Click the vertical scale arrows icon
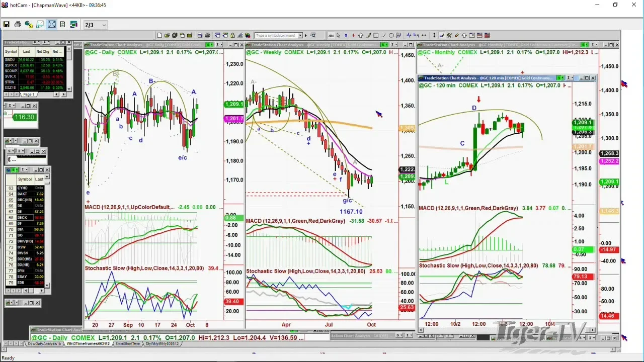This screenshot has width=644, height=362. click(x=434, y=35)
